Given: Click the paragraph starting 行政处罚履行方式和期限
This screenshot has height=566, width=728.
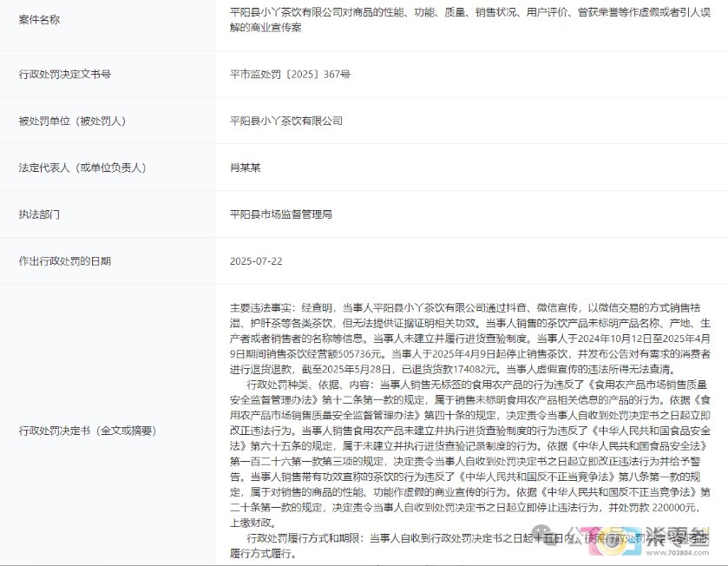Looking at the screenshot, I should coord(469,545).
